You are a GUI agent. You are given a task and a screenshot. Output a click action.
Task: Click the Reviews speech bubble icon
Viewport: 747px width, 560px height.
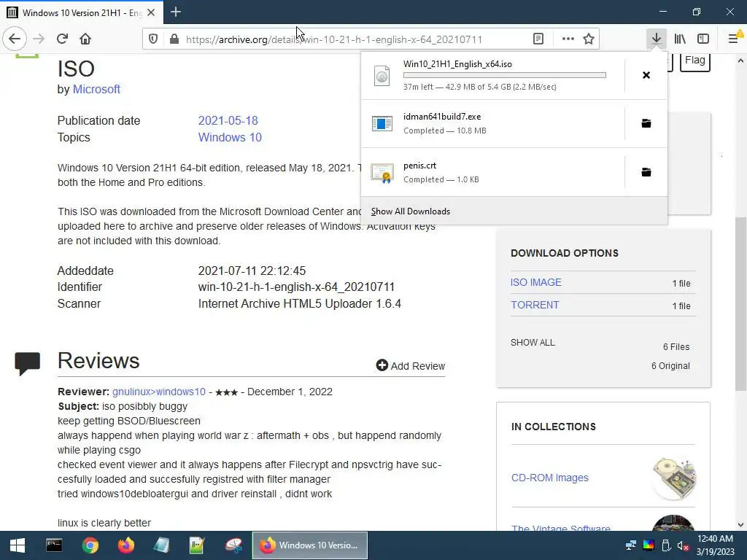pyautogui.click(x=27, y=363)
